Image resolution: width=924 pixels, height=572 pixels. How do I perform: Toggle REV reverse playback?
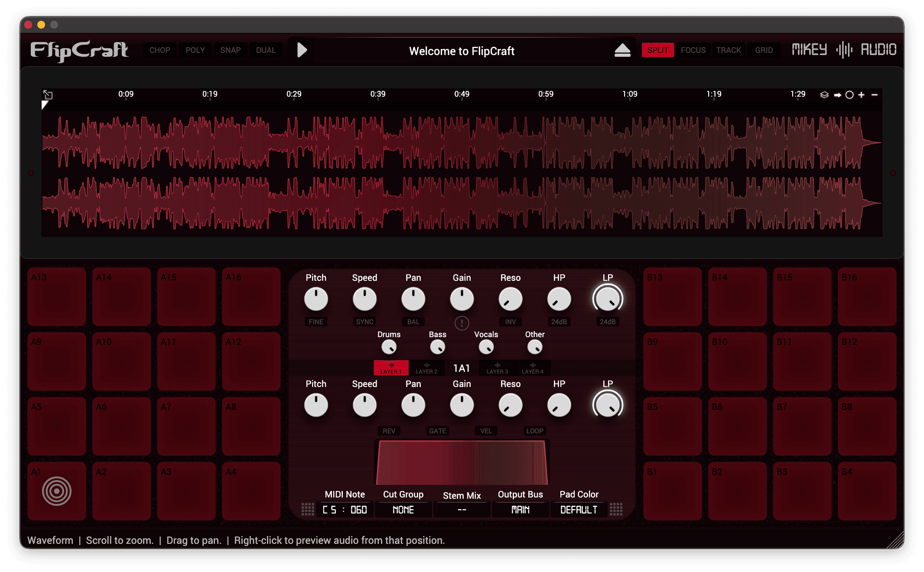click(389, 431)
